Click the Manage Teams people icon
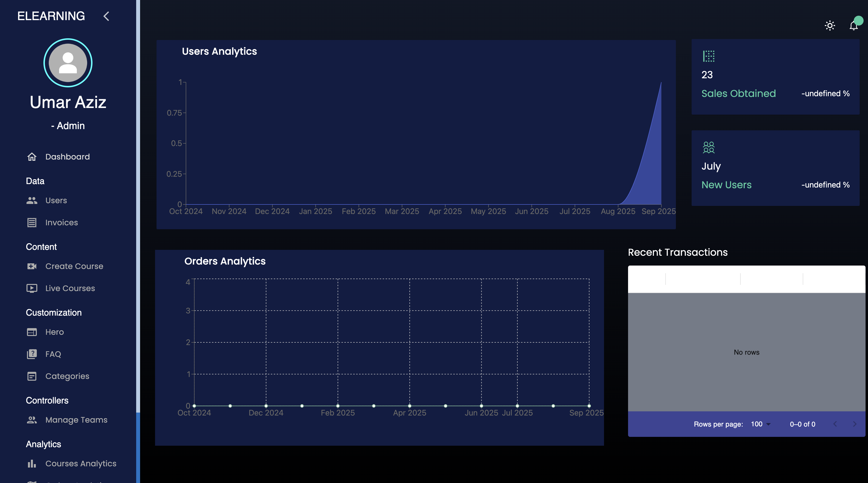The image size is (868, 483). point(32,420)
